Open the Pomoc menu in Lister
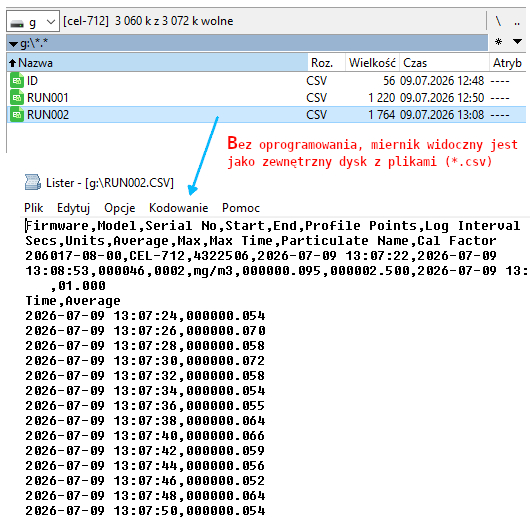 click(x=241, y=208)
